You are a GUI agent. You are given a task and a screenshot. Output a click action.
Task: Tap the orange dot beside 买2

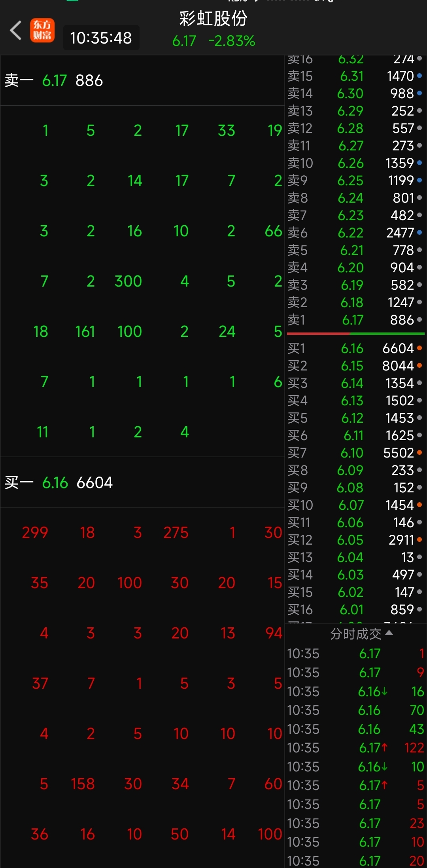pyautogui.click(x=419, y=365)
